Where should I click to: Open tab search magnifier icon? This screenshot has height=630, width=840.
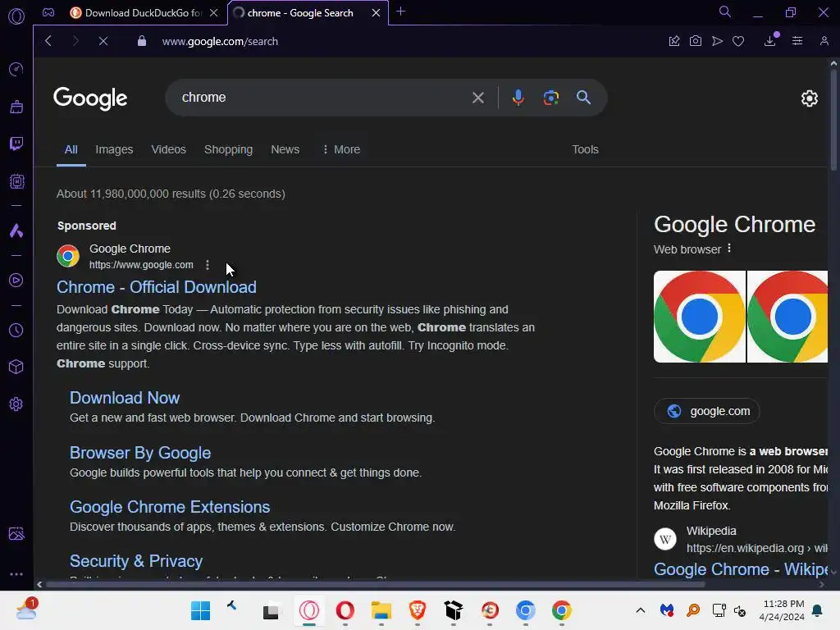[x=725, y=11]
